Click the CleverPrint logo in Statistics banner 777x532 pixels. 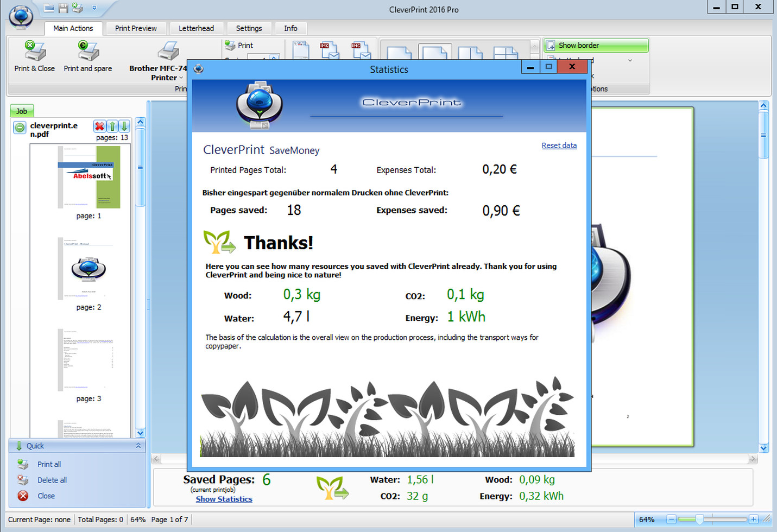[260, 105]
